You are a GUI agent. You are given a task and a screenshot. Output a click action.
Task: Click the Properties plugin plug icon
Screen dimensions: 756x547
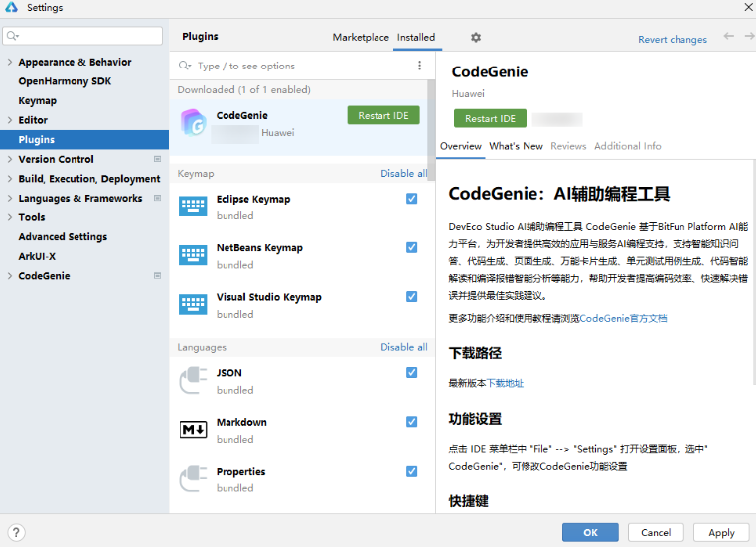click(x=193, y=479)
